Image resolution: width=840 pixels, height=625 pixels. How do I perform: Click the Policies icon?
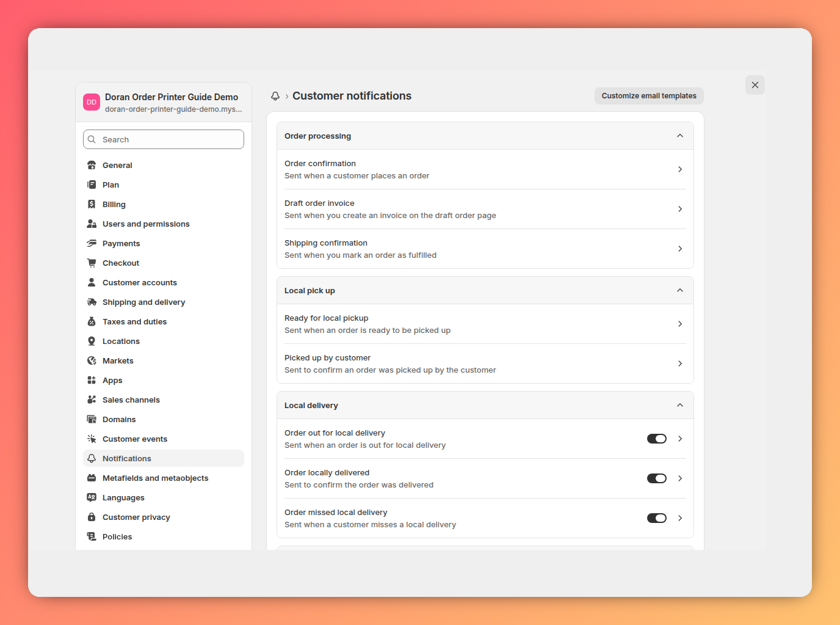point(92,536)
